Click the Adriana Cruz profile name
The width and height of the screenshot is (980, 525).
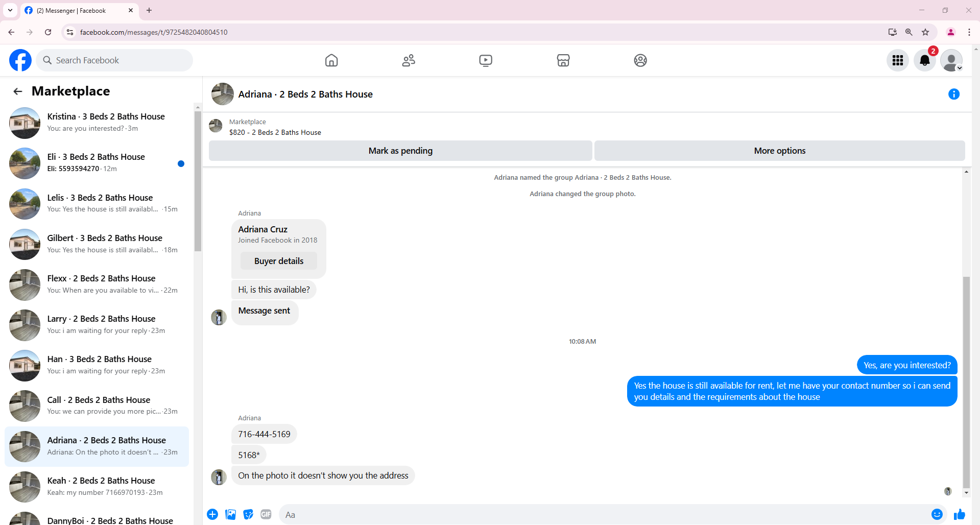tap(262, 229)
